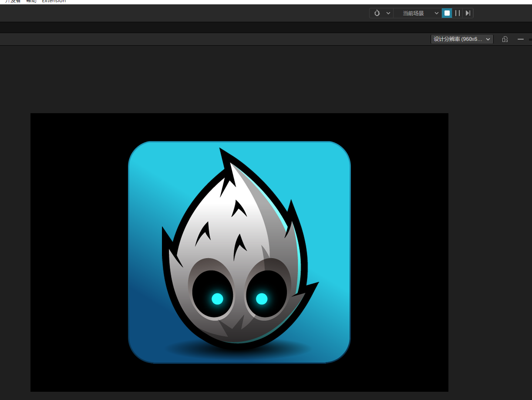
Task: Open the 当前场景 scene dropdown
Action: click(418, 13)
